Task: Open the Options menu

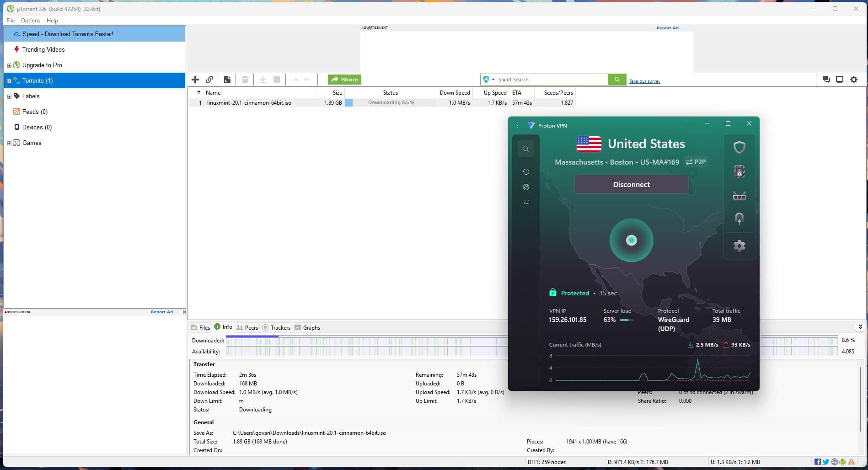Action: point(31,21)
